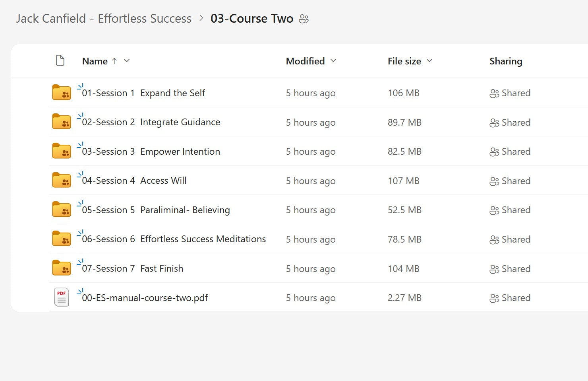
Task: Open the Name column sort dropdown
Action: (x=126, y=61)
